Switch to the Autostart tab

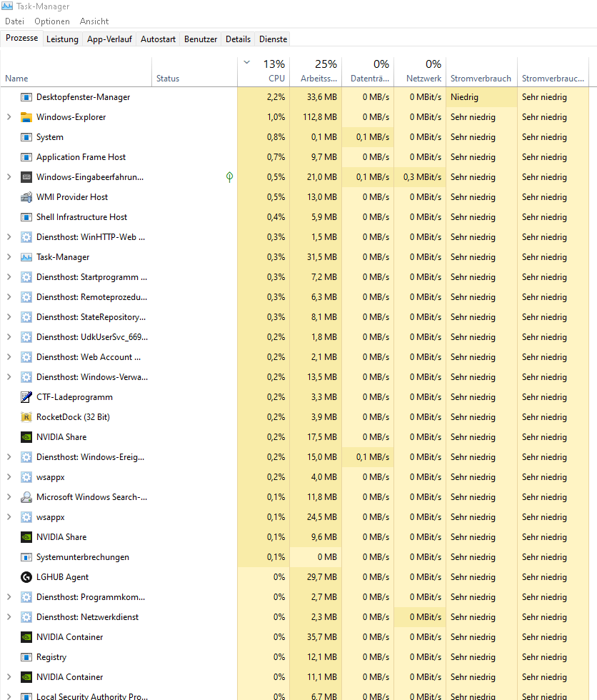pos(158,39)
